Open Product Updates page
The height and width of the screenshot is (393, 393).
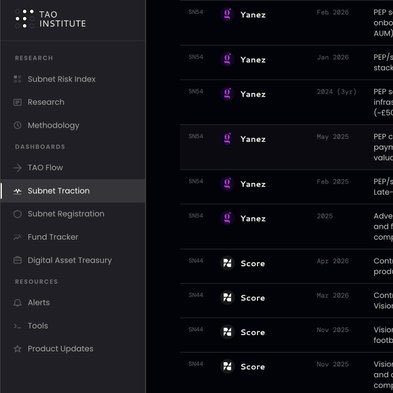(60, 349)
